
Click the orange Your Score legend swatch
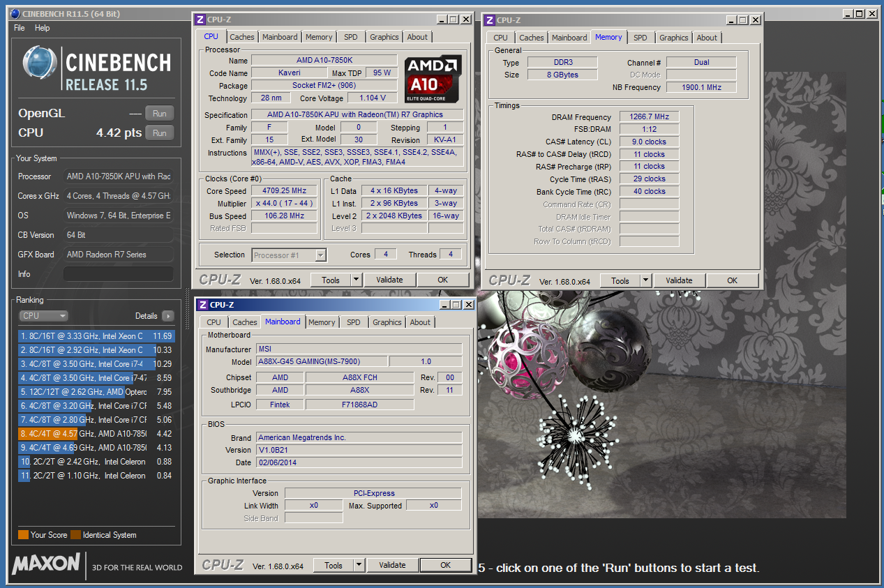[23, 535]
